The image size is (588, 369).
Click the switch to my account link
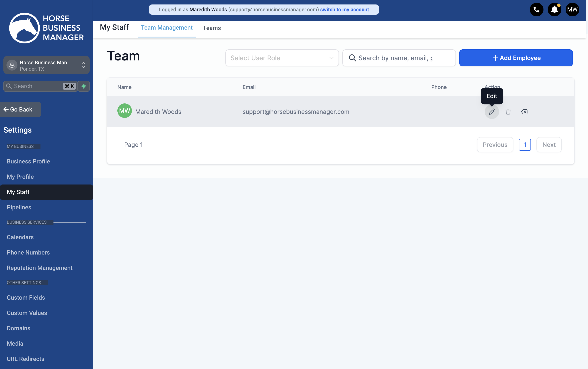[344, 10]
